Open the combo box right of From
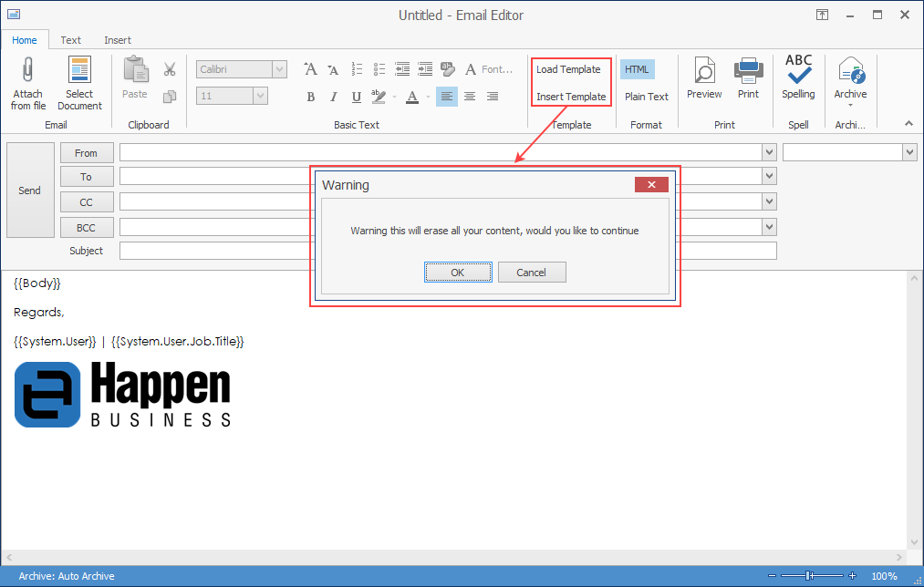The height and width of the screenshot is (587, 924). [850, 152]
